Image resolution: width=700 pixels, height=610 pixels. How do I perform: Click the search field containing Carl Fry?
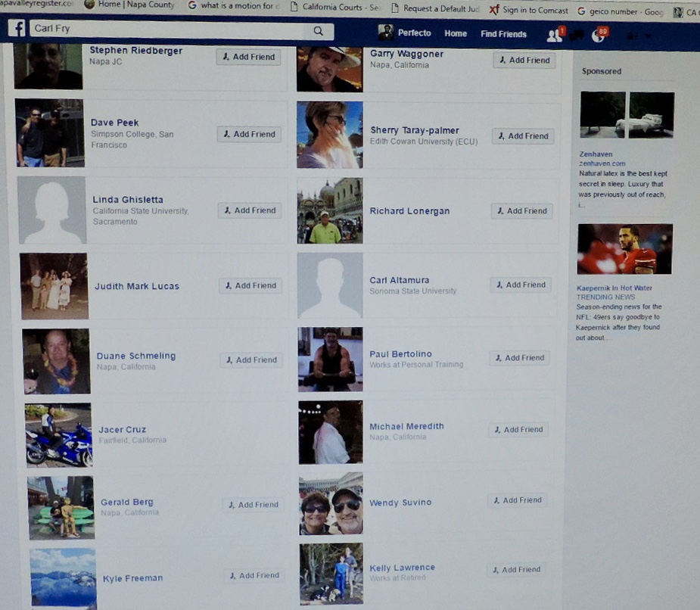coord(182,30)
